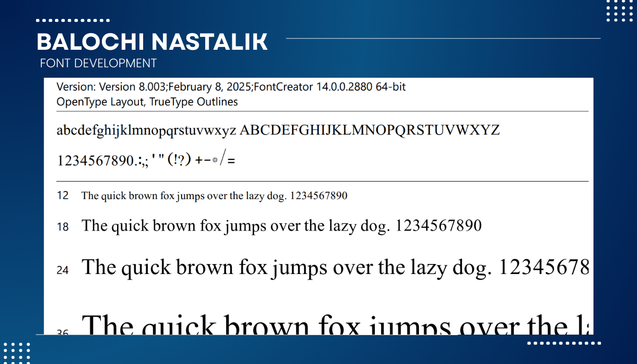Click the 1234567890 digits in the glyph row

pos(95,161)
